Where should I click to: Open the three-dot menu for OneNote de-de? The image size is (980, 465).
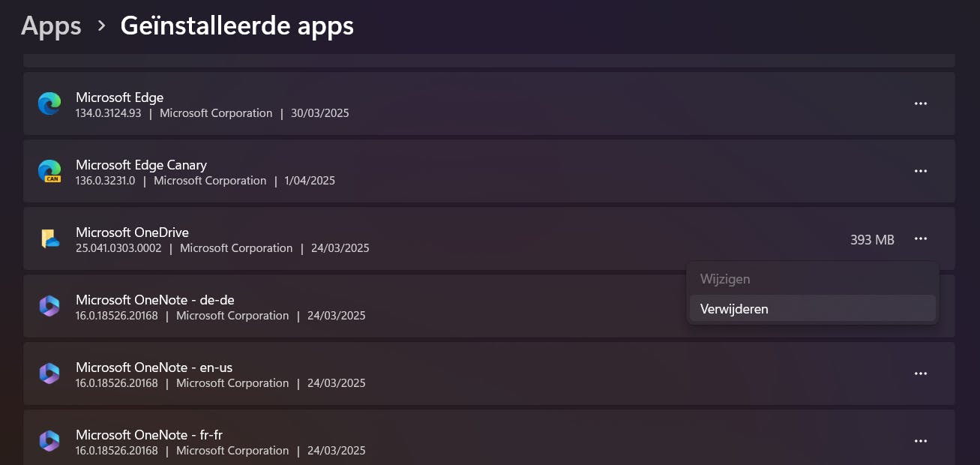(x=921, y=306)
